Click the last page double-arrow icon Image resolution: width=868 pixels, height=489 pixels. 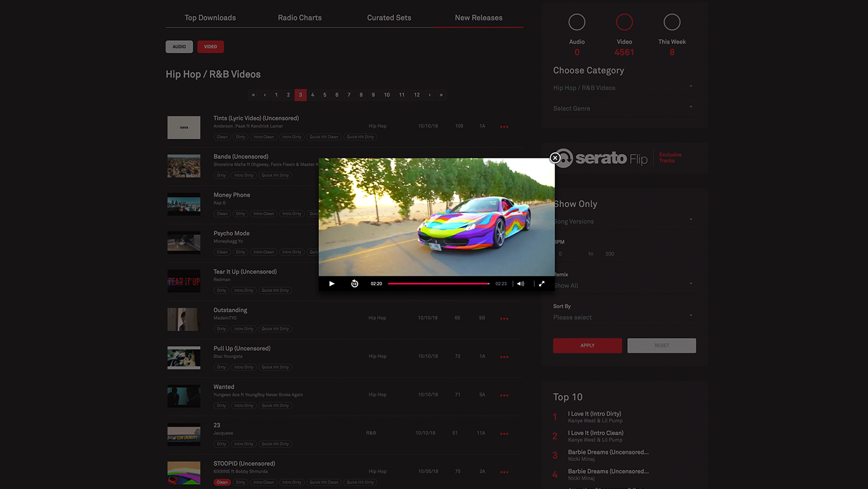(x=441, y=95)
